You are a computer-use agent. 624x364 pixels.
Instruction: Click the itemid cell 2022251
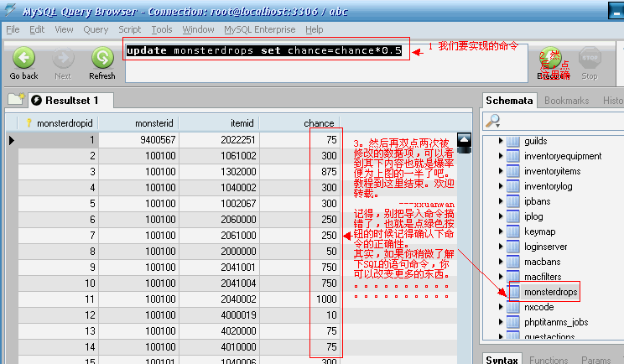(219, 140)
